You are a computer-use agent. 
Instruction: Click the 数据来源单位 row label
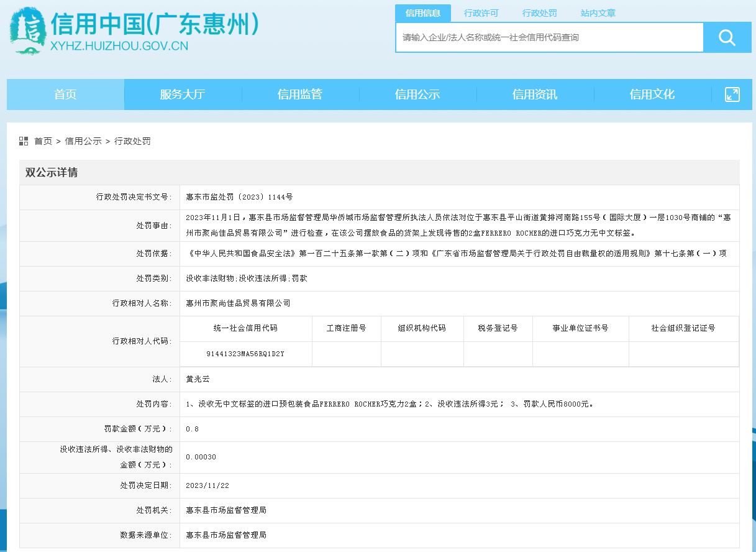click(x=146, y=535)
